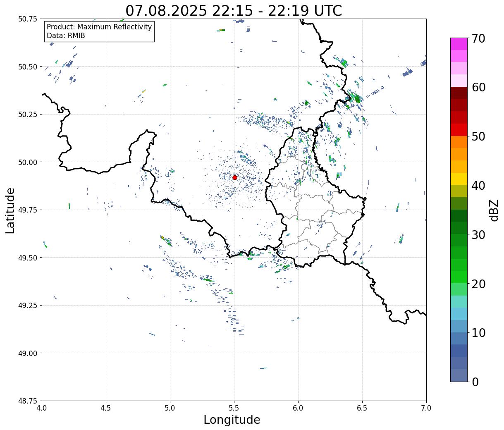Click colorbar tick label 10
This screenshot has width=504, height=430.
point(479,332)
